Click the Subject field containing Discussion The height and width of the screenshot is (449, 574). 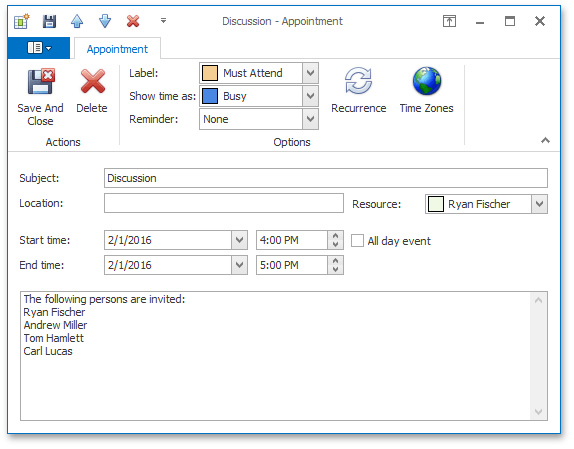tap(326, 178)
